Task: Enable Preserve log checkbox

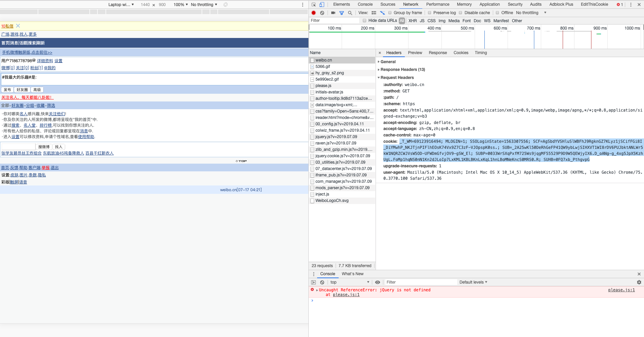Action: click(x=429, y=13)
